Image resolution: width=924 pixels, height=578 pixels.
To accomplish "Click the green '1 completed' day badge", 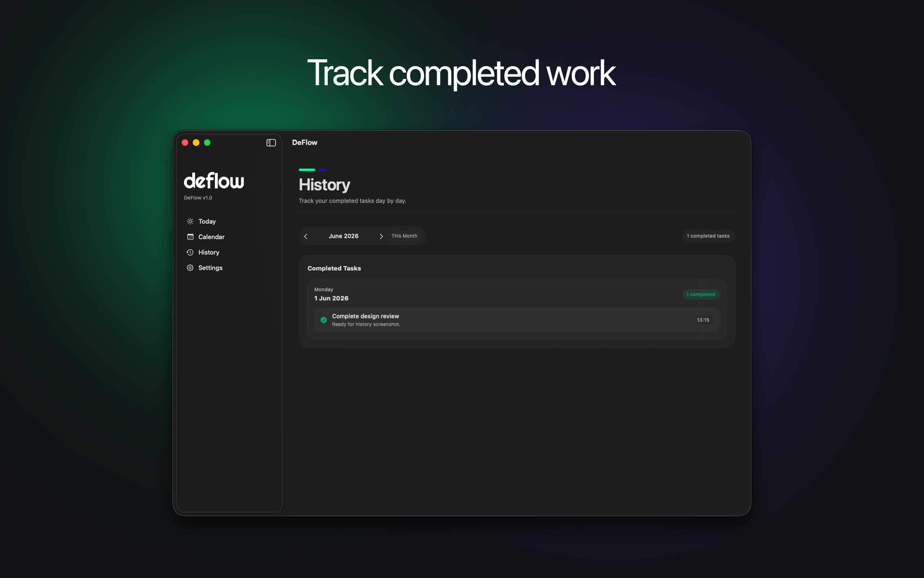I will [701, 294].
